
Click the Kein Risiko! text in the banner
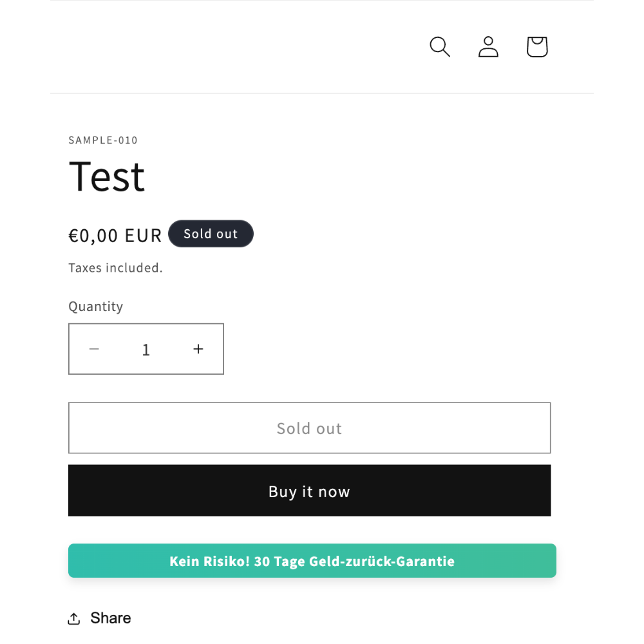[209, 561]
